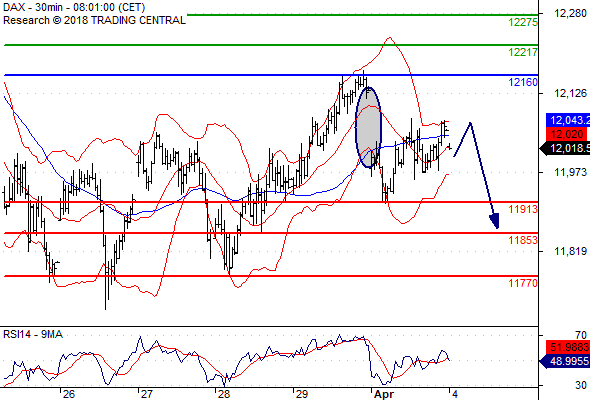This screenshot has height=400, width=590.
Task: Click the blue 12,043 price tag
Action: [x=568, y=120]
